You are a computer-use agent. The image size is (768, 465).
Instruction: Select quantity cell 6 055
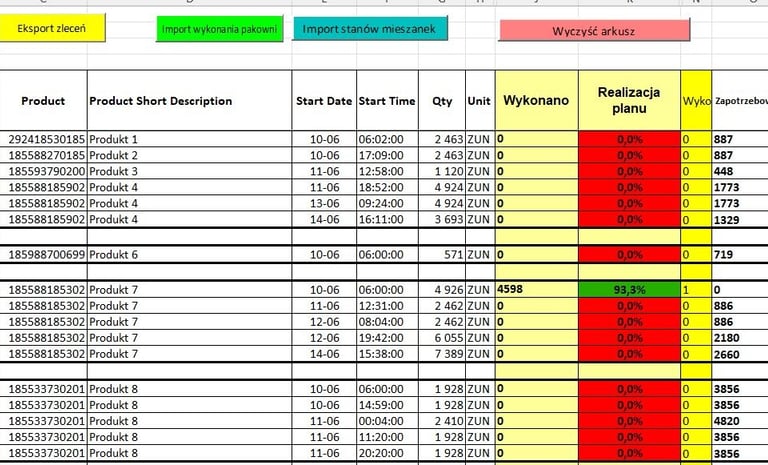(x=442, y=338)
